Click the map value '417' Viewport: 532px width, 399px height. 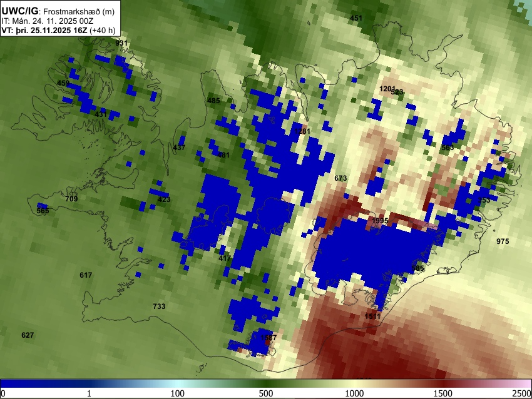click(x=225, y=258)
